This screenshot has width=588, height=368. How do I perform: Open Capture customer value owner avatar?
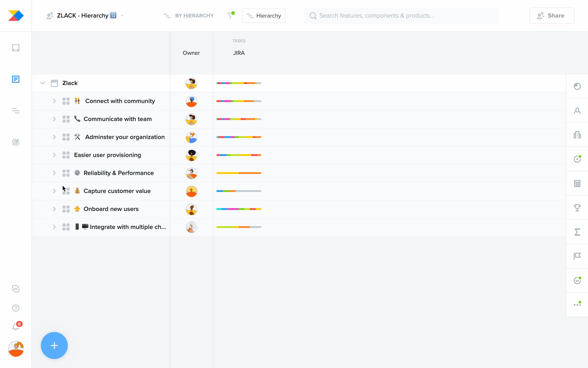tap(192, 191)
